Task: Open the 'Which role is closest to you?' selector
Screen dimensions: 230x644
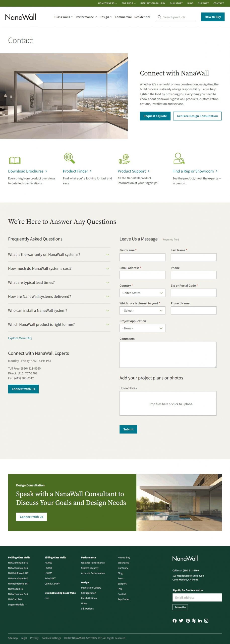Action: [142, 310]
